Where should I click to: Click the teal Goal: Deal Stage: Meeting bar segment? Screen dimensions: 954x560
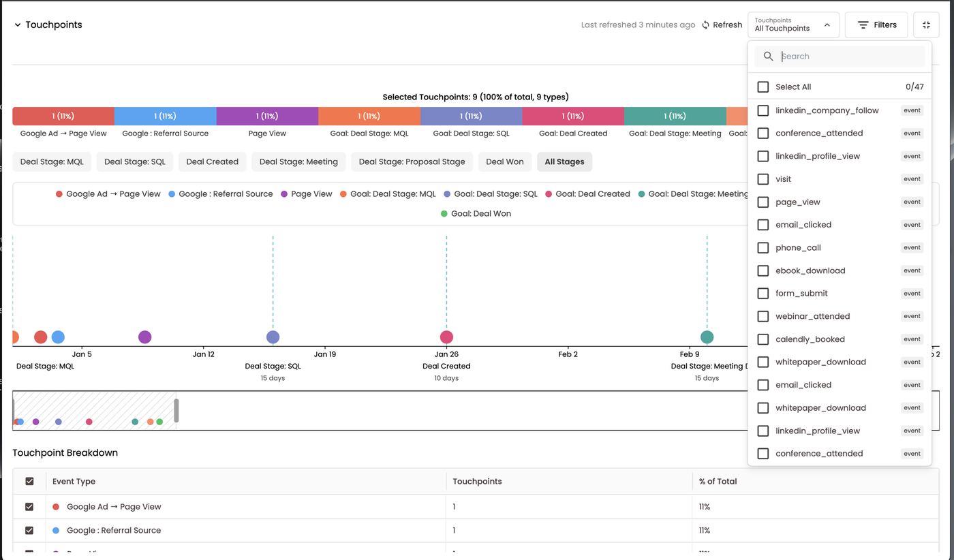point(675,116)
